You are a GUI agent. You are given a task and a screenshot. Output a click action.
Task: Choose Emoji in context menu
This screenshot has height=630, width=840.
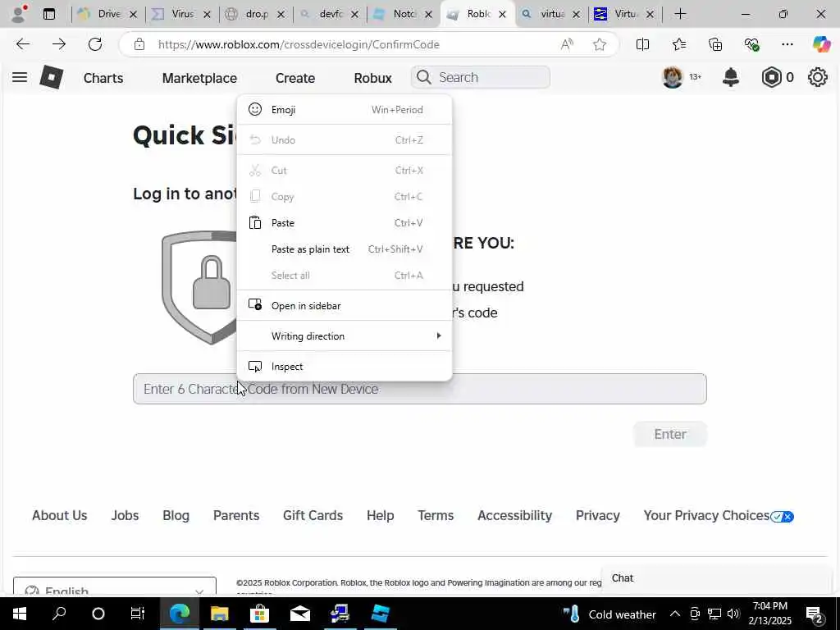tap(344, 109)
